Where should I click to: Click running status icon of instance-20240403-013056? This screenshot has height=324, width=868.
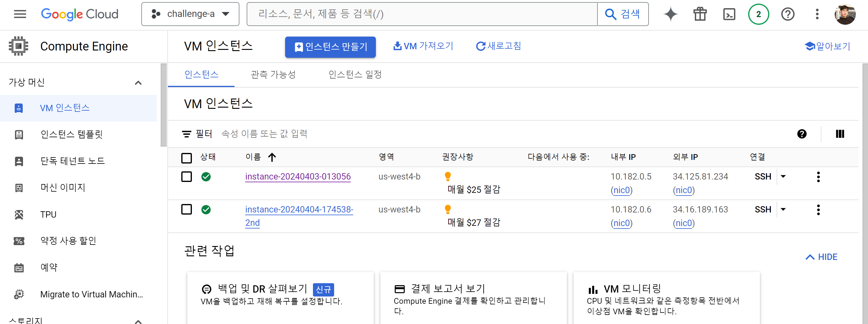pyautogui.click(x=206, y=177)
